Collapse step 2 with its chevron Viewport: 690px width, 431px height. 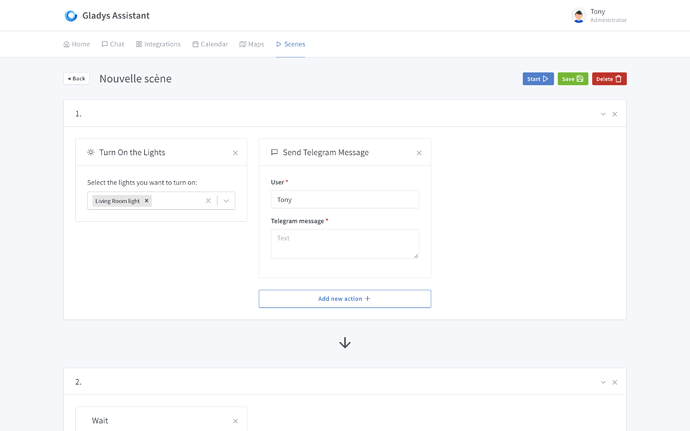pyautogui.click(x=603, y=382)
